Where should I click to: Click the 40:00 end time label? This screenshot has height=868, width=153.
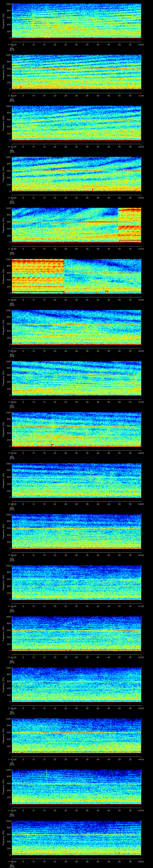141,555
